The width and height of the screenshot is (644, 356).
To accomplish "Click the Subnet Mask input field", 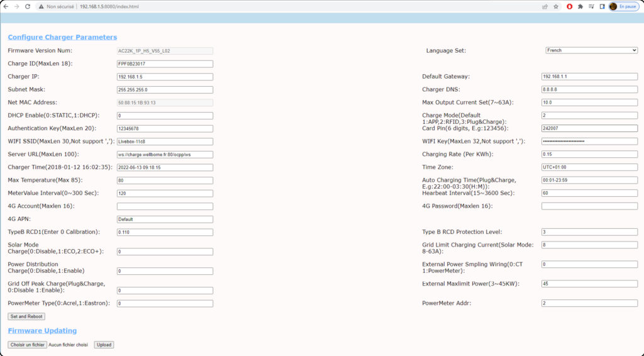I will click(165, 90).
